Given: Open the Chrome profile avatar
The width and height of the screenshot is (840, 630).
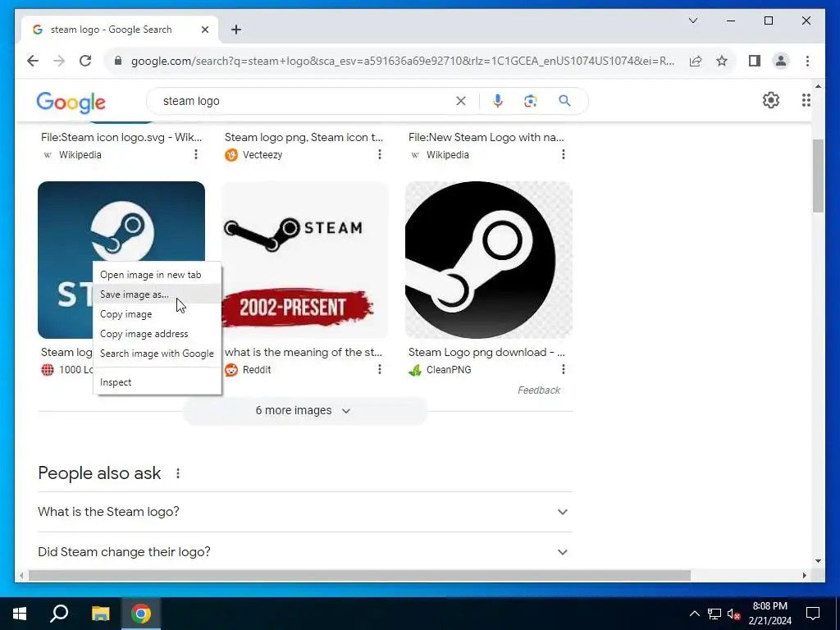Looking at the screenshot, I should pyautogui.click(x=781, y=61).
